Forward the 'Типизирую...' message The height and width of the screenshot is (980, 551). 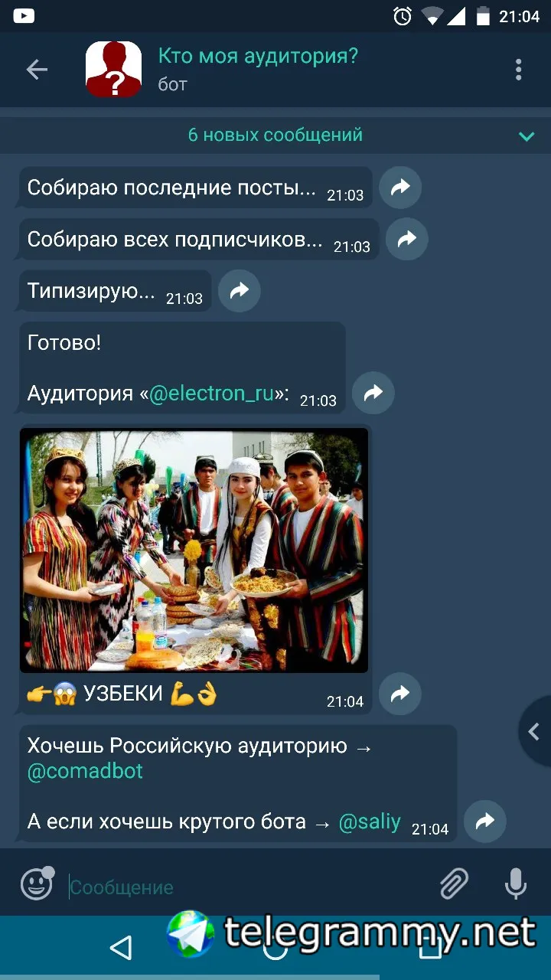point(240,291)
